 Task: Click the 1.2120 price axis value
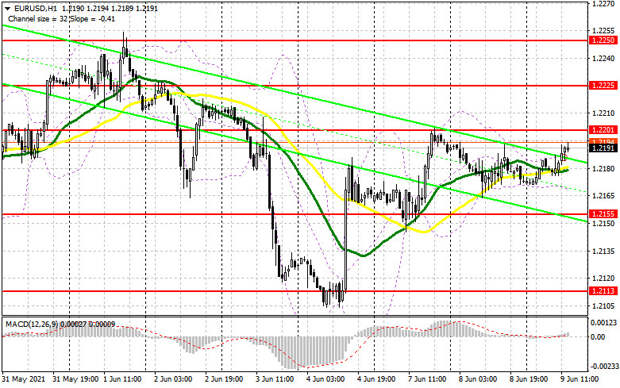603,278
